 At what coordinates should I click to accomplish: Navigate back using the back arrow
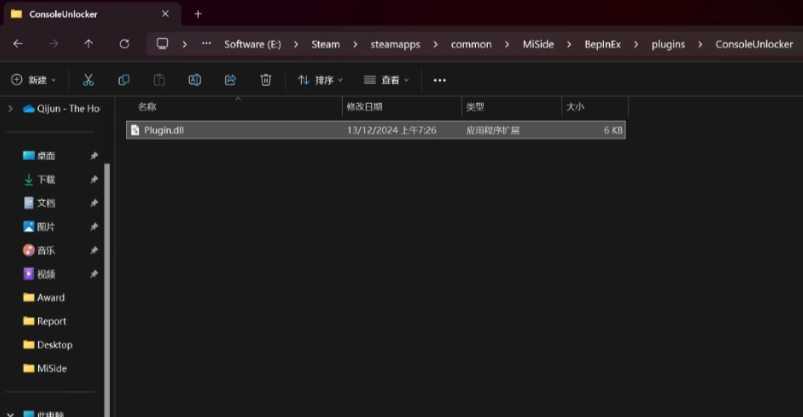(18, 44)
